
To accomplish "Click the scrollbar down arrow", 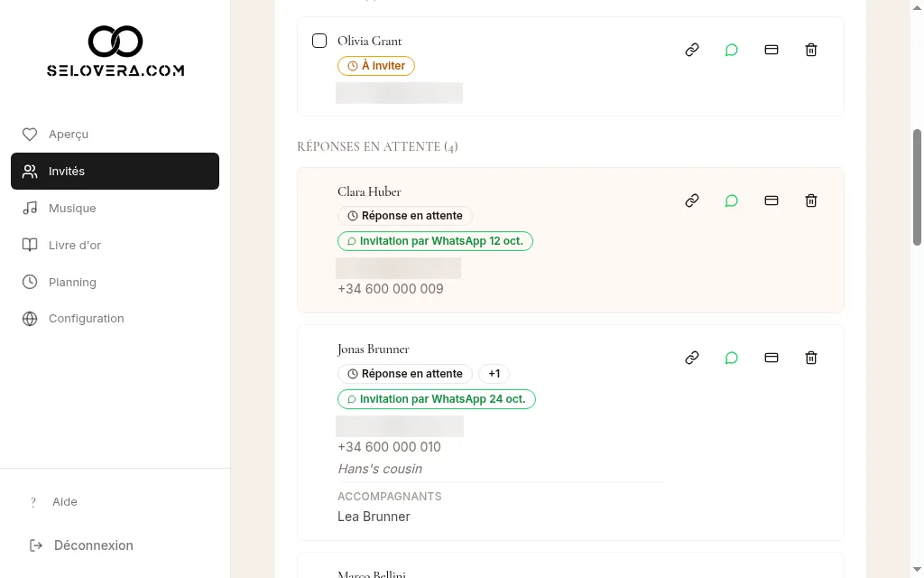I will click(917, 571).
